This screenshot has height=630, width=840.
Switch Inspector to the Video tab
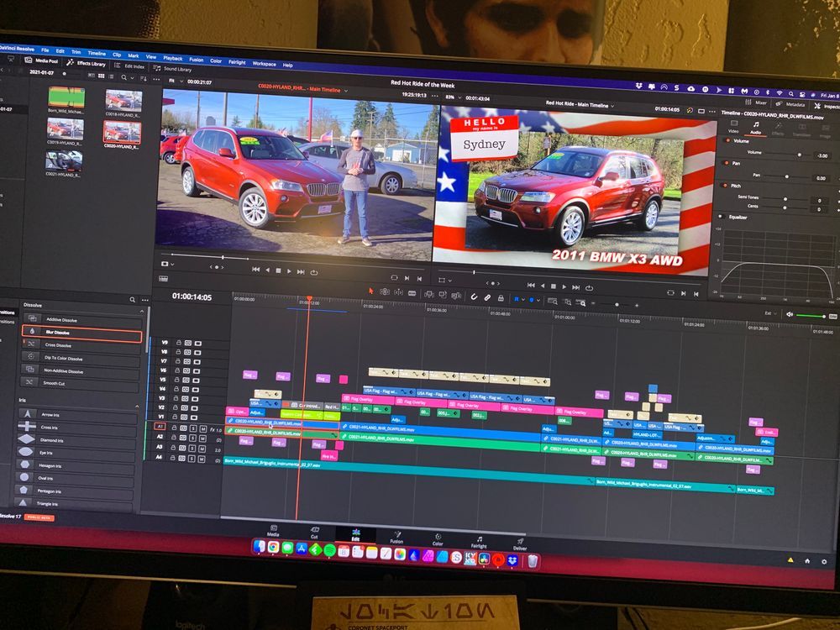[733, 127]
